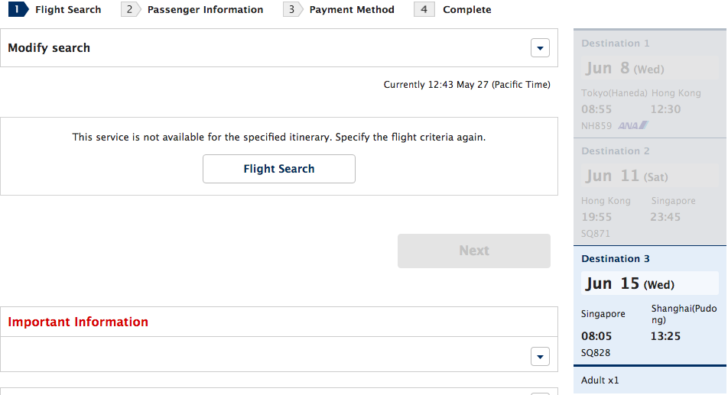728x395 pixels.
Task: Select step 1 Flight Search tab
Action: coord(55,9)
